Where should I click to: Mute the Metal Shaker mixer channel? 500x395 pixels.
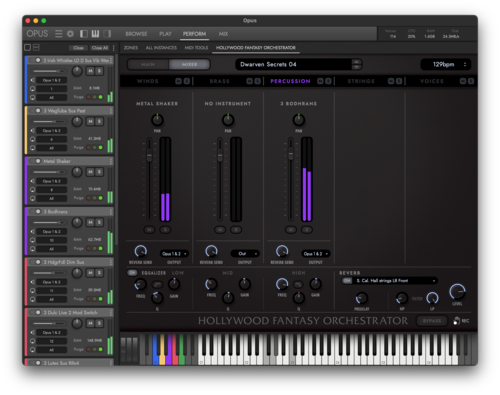[149, 230]
